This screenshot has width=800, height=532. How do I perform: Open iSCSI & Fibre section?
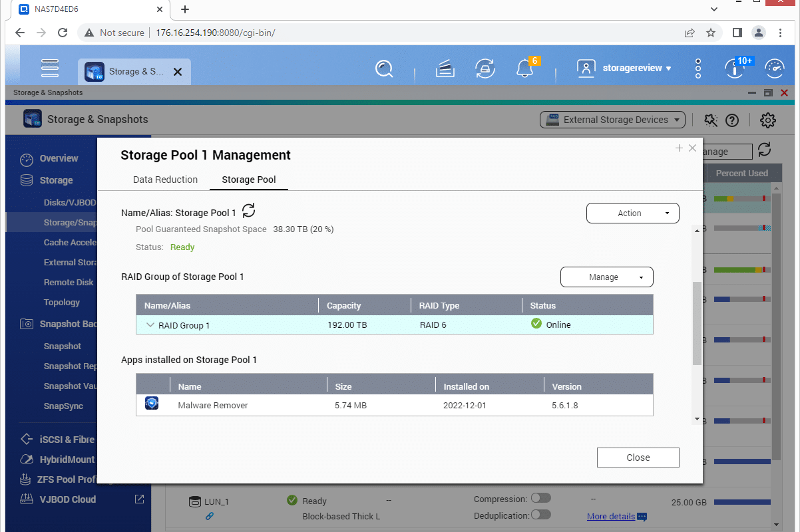pos(67,439)
